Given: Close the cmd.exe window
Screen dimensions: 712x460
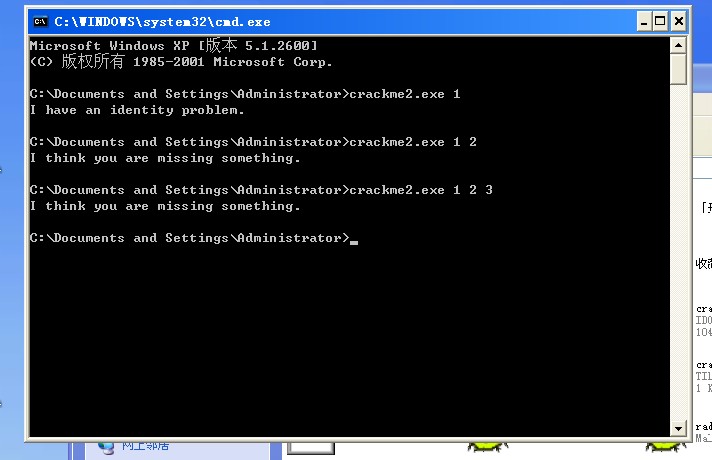Looking at the screenshot, I should 678,21.
